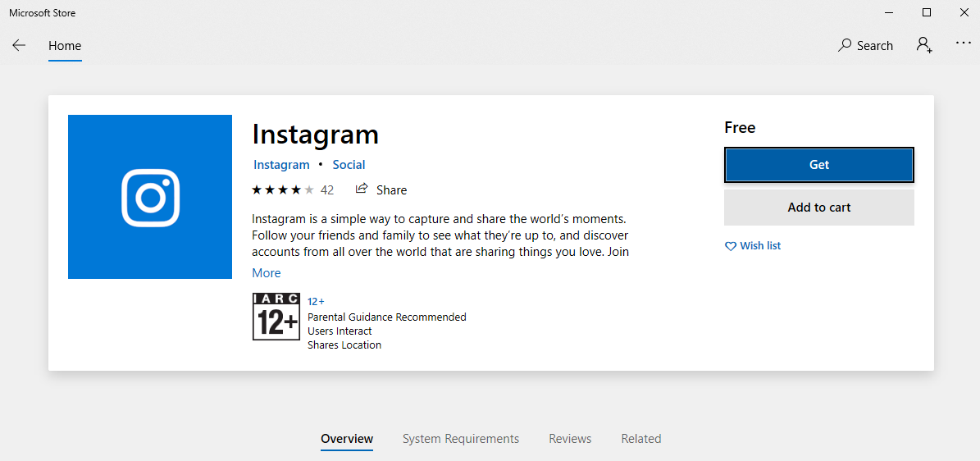Viewport: 980px width, 461px height.
Task: Click the blue 12+ age rating link
Action: (316, 302)
